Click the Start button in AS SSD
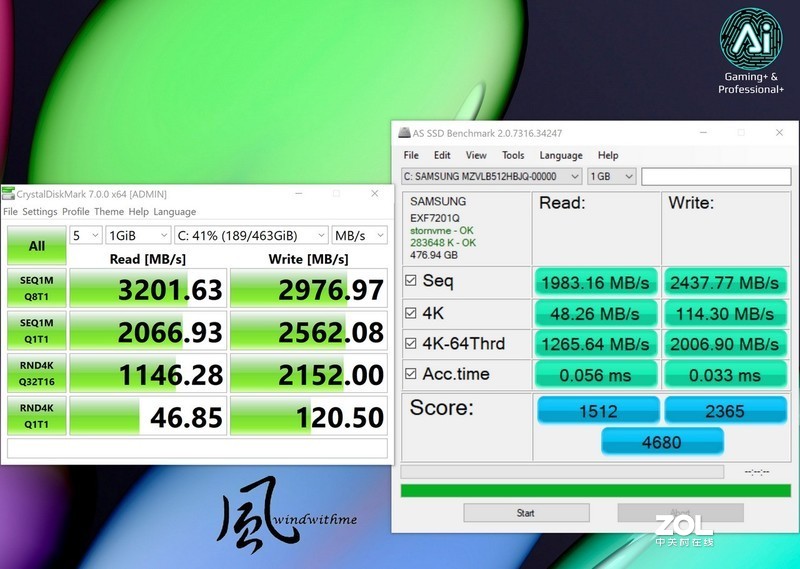 point(525,513)
